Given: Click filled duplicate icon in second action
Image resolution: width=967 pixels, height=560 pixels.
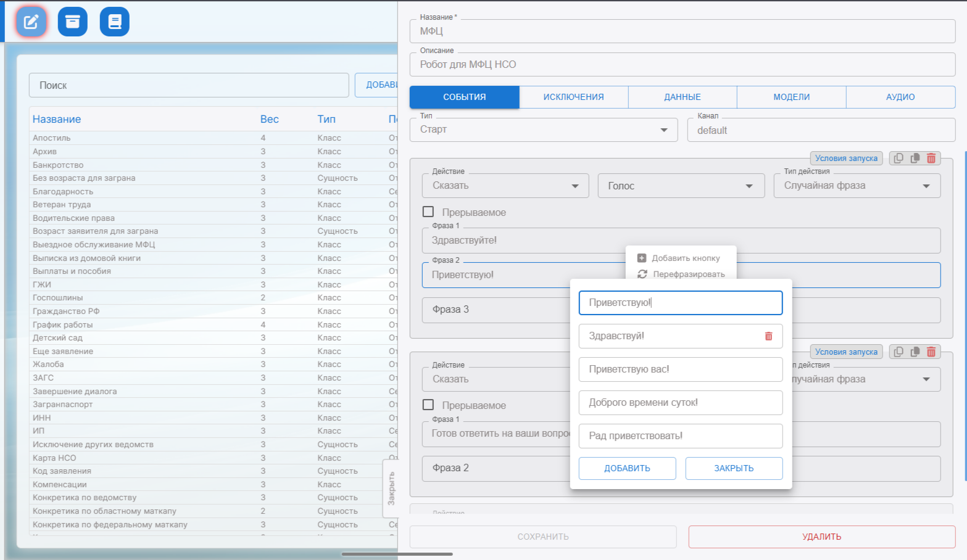Looking at the screenshot, I should click(915, 352).
